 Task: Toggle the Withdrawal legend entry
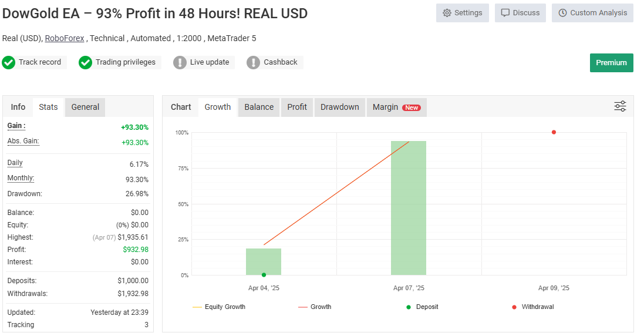(x=533, y=307)
